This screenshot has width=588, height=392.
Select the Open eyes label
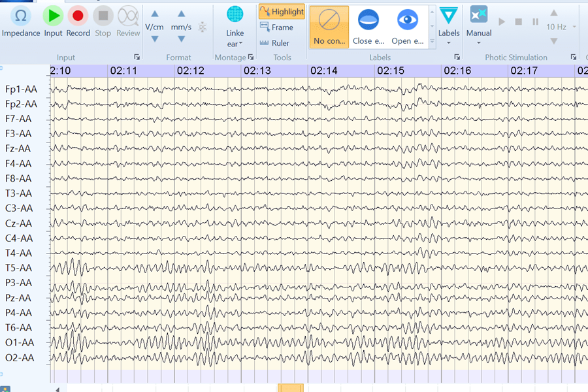tap(408, 27)
